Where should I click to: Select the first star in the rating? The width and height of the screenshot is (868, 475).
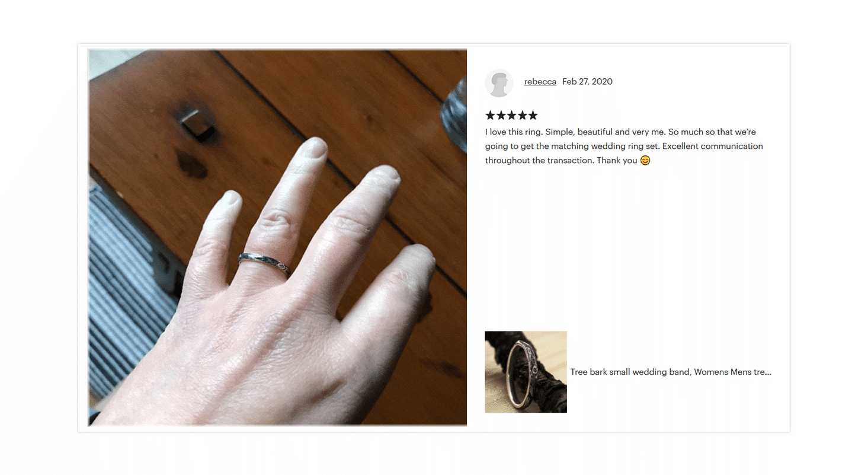point(490,115)
